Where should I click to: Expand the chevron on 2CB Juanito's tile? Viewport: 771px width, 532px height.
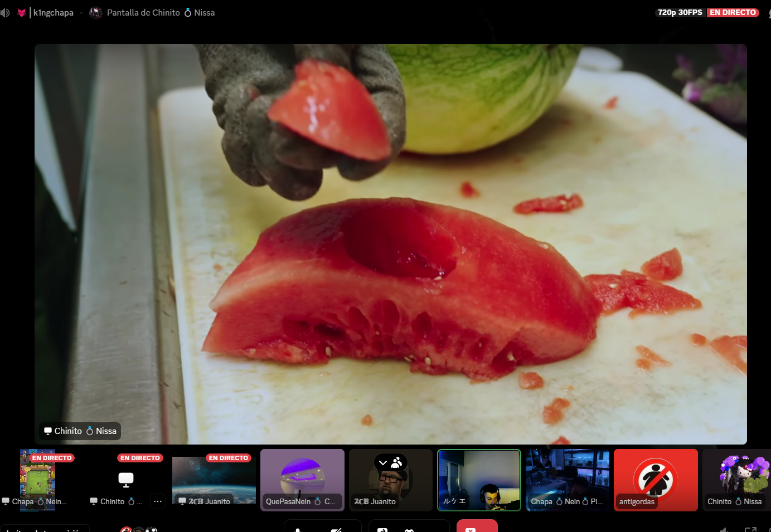pyautogui.click(x=383, y=463)
